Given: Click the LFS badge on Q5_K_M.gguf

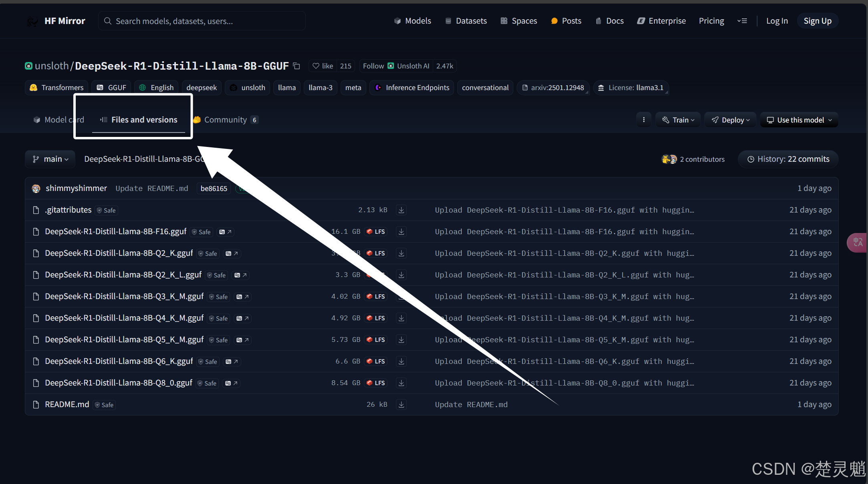Looking at the screenshot, I should point(376,340).
